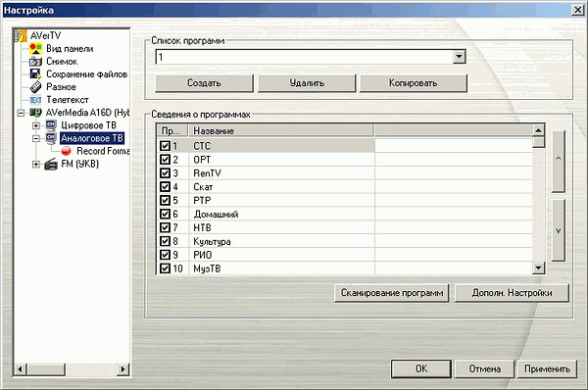Select the Культура channel name
The image size is (588, 390).
pos(212,241)
